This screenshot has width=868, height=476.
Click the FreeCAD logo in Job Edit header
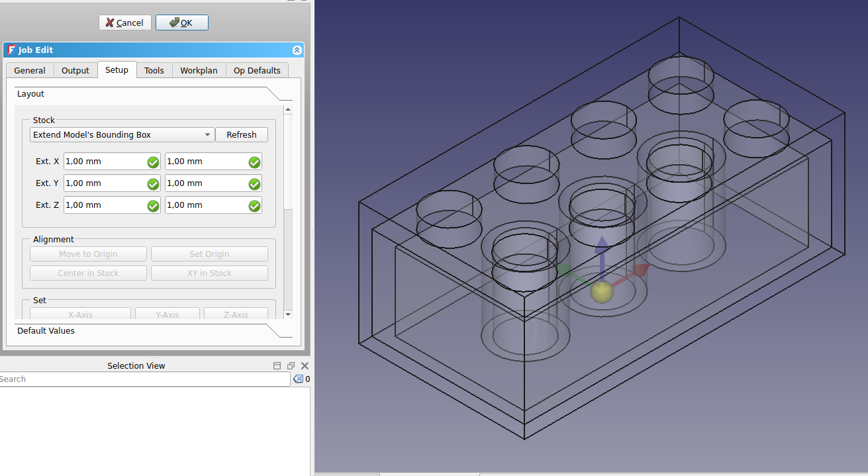[x=11, y=50]
